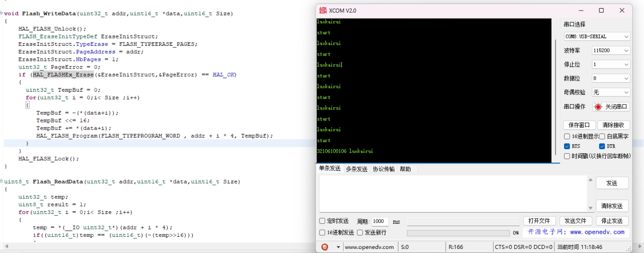Click the 0% file send progress bar
Screen dimensions: 644x253
pyautogui.click(x=458, y=233)
